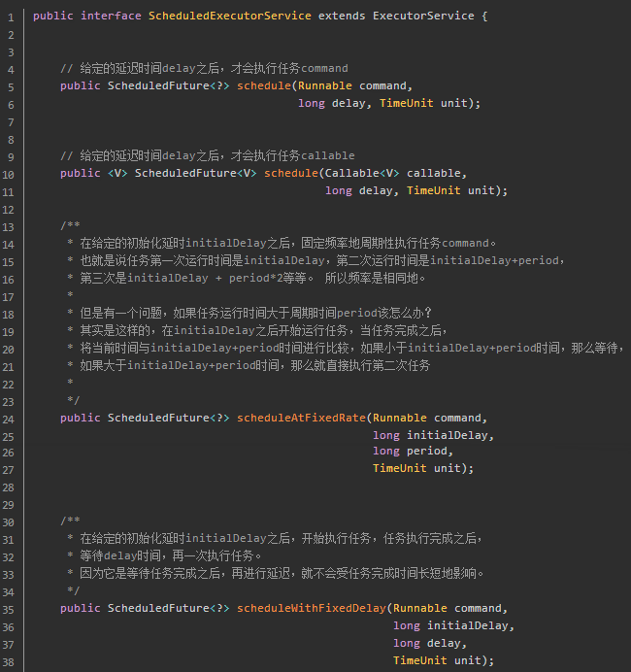This screenshot has width=631, height=672.
Task: Click 'Runnable' type on line 24
Action: pos(400,418)
